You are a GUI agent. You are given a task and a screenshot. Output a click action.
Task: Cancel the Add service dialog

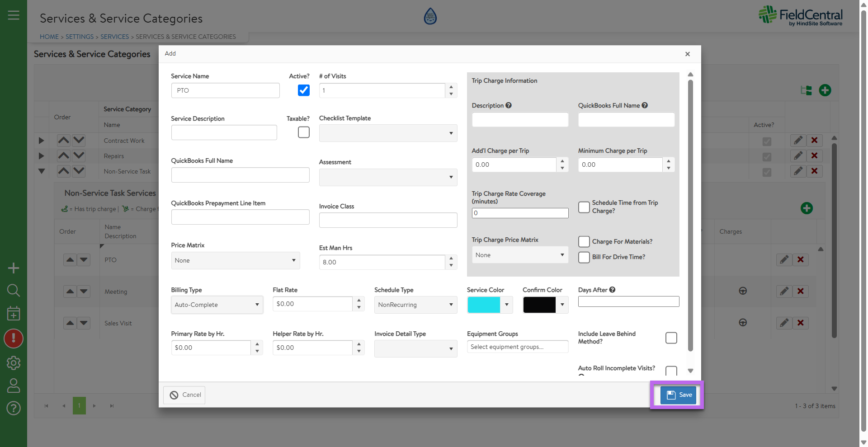[184, 395]
